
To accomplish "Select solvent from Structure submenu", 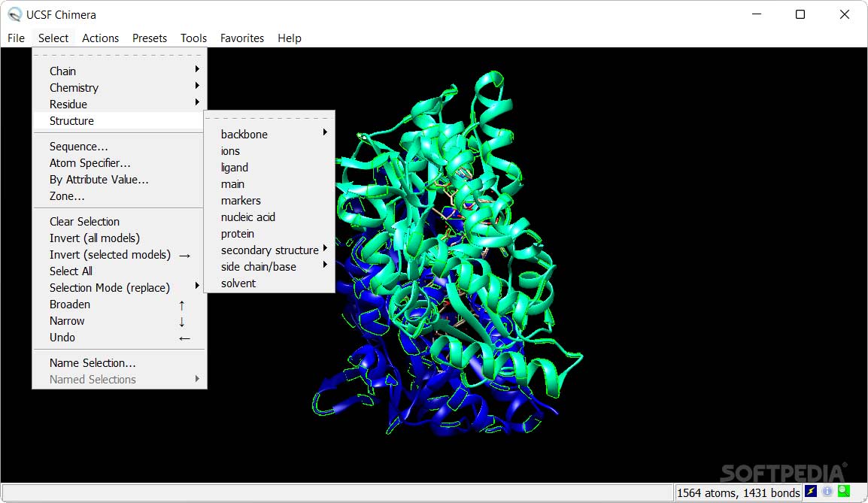I will tap(269, 283).
